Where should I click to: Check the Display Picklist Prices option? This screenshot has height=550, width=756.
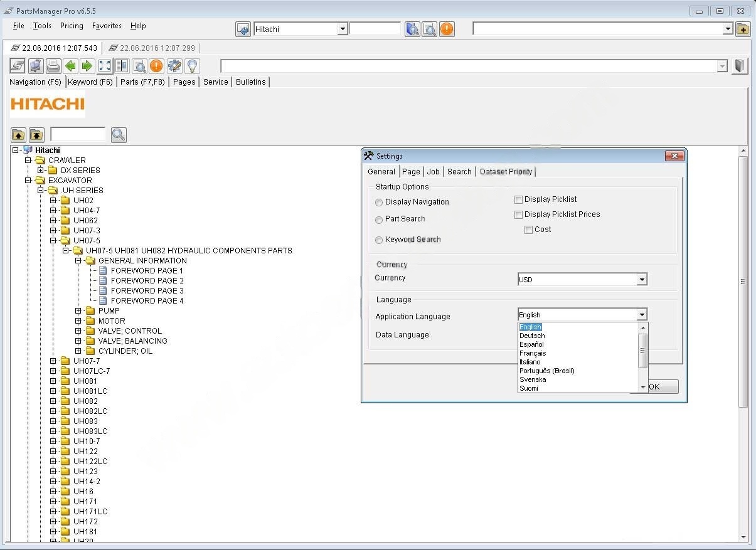tap(518, 214)
